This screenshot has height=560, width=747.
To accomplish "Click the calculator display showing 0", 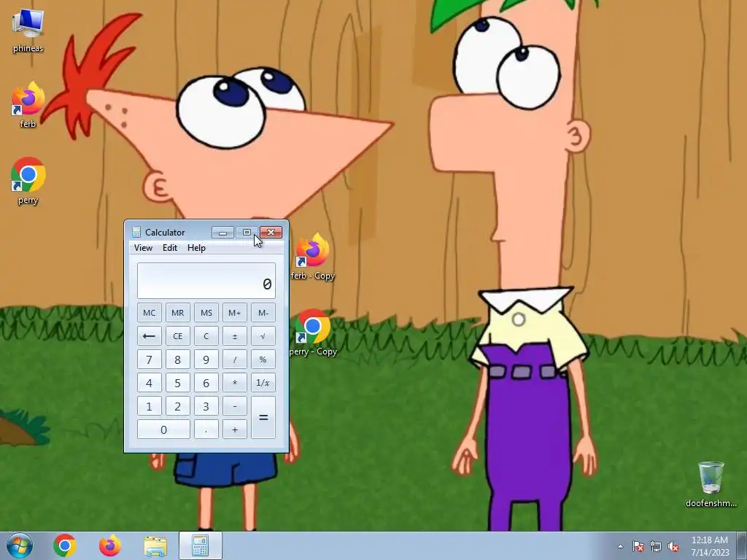I will tap(206, 281).
